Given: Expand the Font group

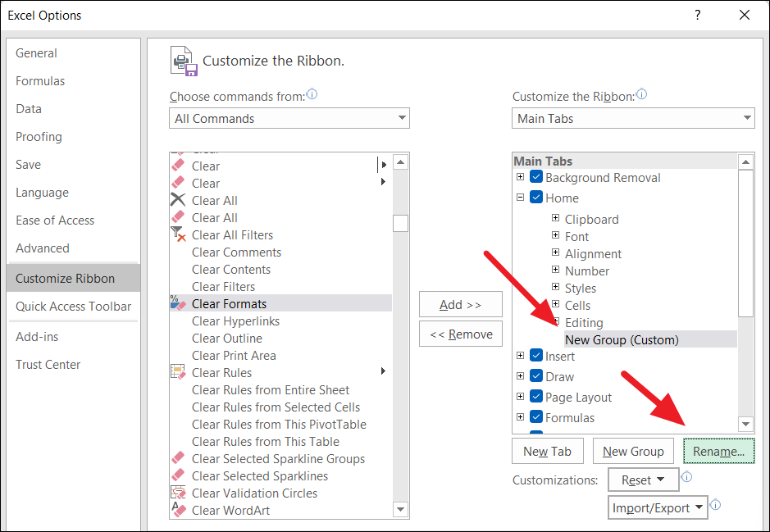Looking at the screenshot, I should [555, 235].
